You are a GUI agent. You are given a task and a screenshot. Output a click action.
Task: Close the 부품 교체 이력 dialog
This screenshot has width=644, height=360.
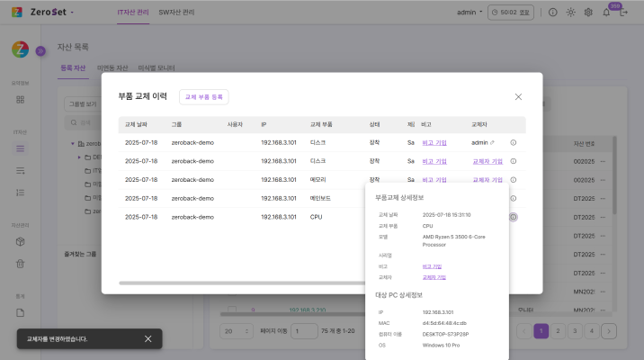pyautogui.click(x=518, y=96)
